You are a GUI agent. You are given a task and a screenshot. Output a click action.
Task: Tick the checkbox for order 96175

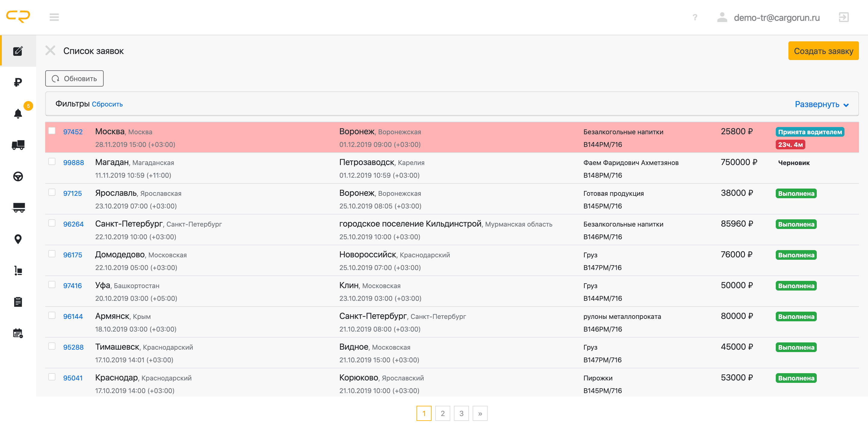pos(52,254)
